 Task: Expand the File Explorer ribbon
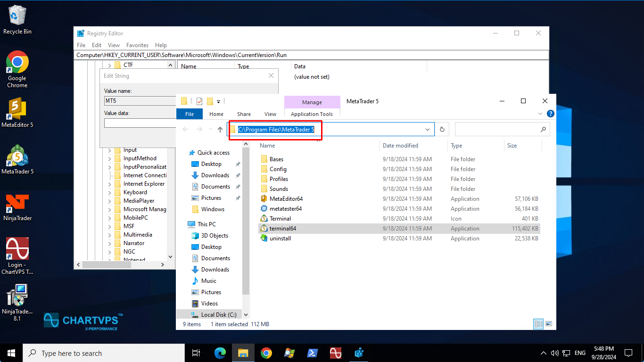(x=540, y=114)
